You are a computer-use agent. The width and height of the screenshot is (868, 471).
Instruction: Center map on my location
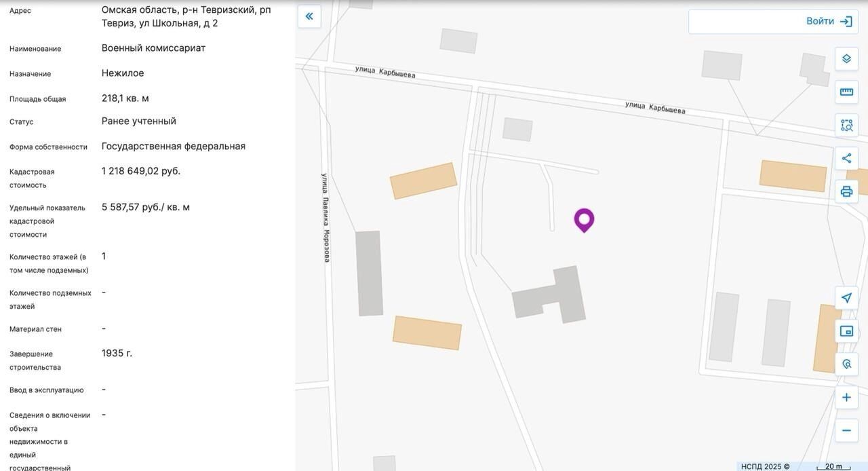(x=846, y=298)
